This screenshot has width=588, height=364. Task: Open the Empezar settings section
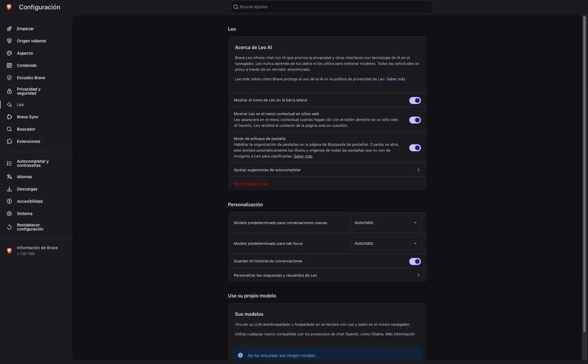[x=25, y=29]
